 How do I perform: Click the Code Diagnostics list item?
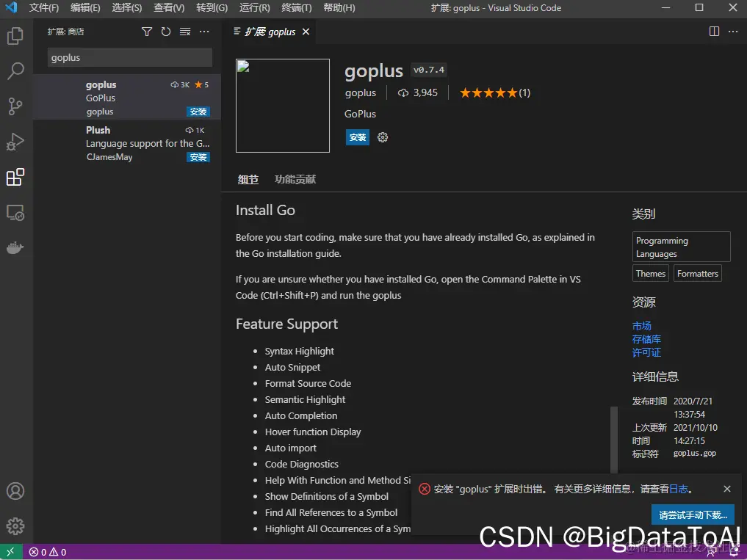point(302,465)
